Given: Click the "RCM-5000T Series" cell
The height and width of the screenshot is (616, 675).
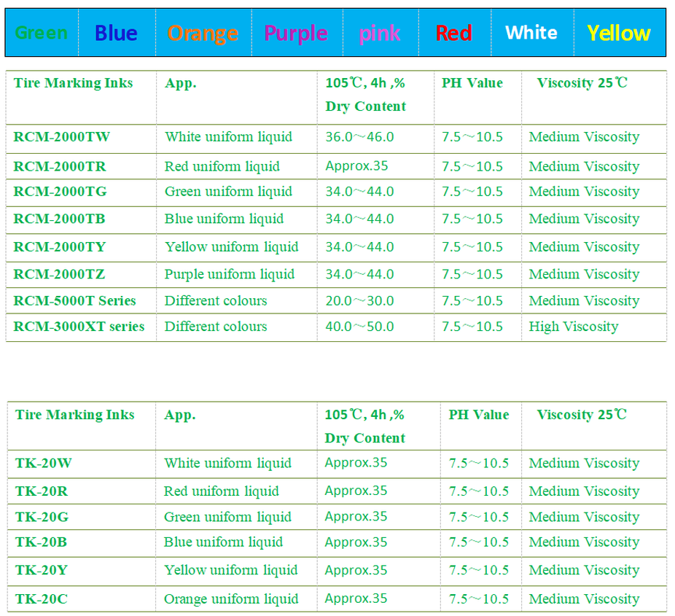Looking at the screenshot, I should coord(74,301).
